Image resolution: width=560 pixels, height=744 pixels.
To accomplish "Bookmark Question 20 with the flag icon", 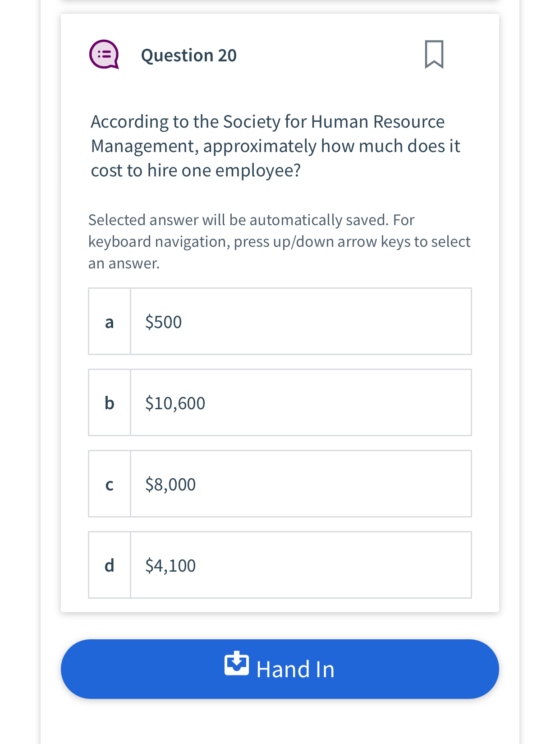I will click(x=434, y=55).
